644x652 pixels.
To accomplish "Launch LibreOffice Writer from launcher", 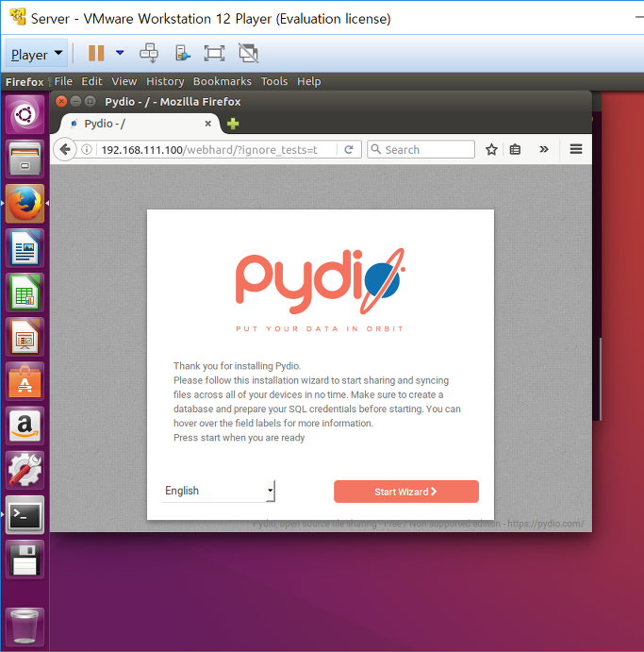I will (25, 248).
